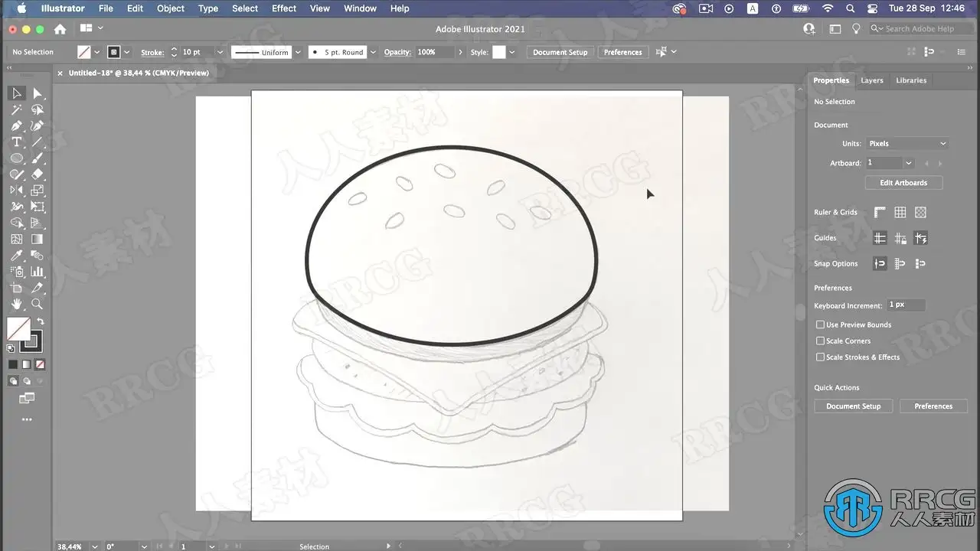This screenshot has height=551, width=980.
Task: Select the Line Segment tool
Action: pyautogui.click(x=37, y=142)
